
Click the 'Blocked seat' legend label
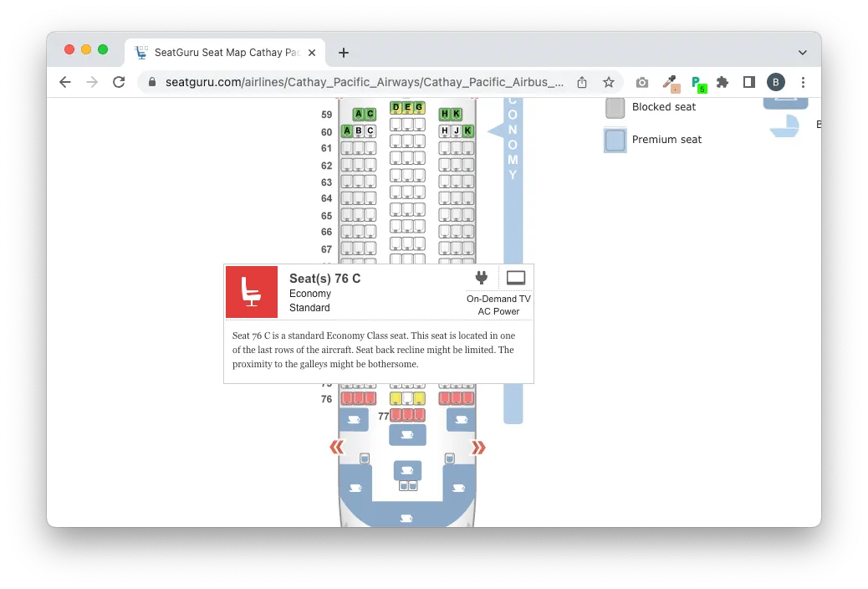[664, 107]
